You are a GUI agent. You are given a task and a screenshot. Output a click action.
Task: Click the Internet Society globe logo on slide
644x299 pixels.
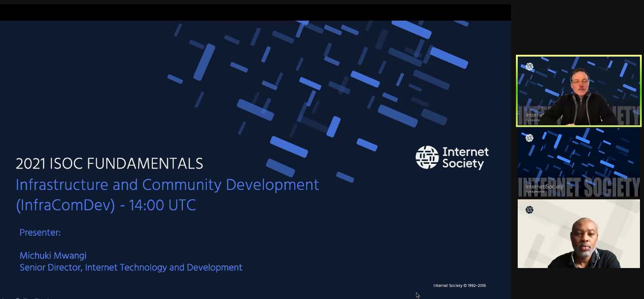coord(427,157)
